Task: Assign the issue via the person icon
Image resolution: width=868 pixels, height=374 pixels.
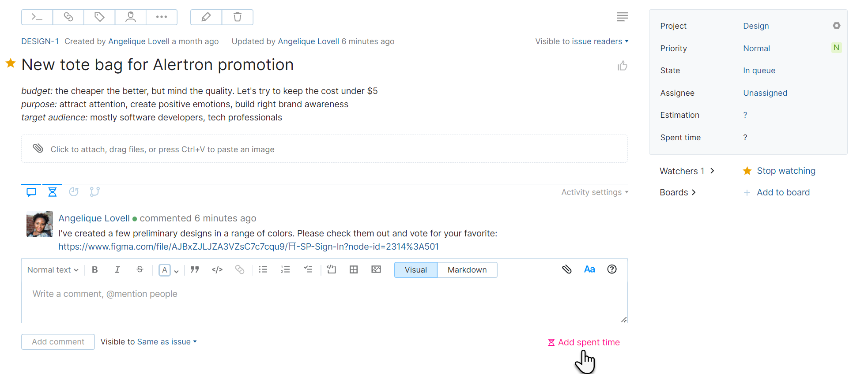Action: (130, 17)
